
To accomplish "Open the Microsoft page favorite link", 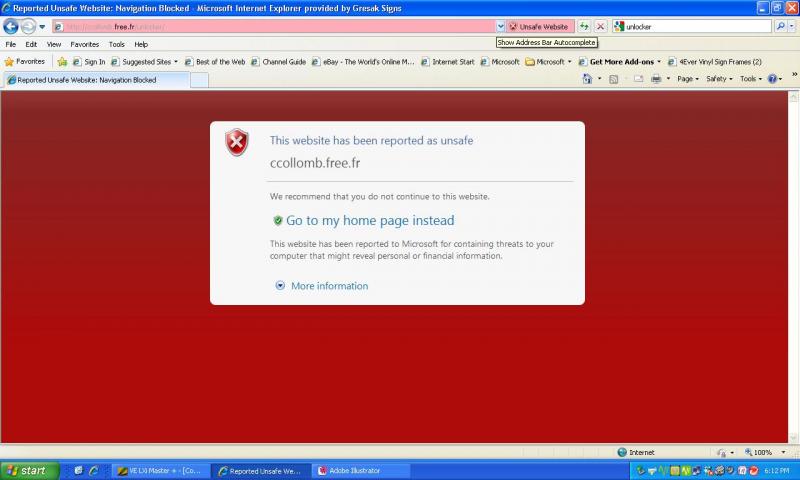I will [500, 62].
